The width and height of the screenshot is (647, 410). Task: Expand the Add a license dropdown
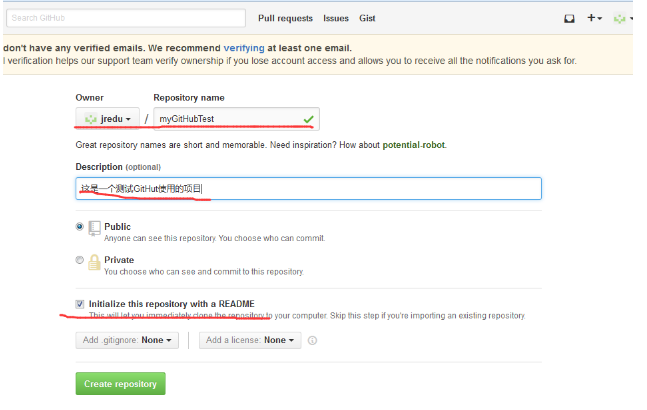250,340
